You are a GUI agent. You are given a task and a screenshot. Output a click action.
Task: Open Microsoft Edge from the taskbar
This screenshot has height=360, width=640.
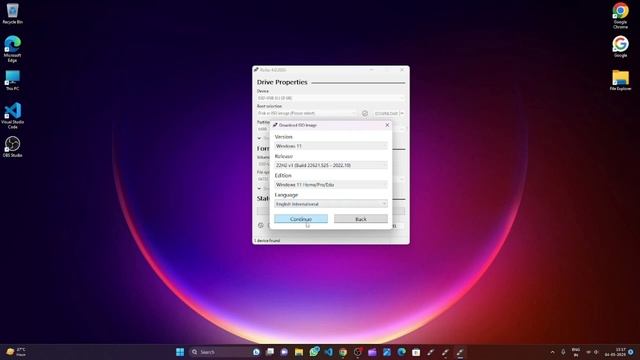pos(402,352)
